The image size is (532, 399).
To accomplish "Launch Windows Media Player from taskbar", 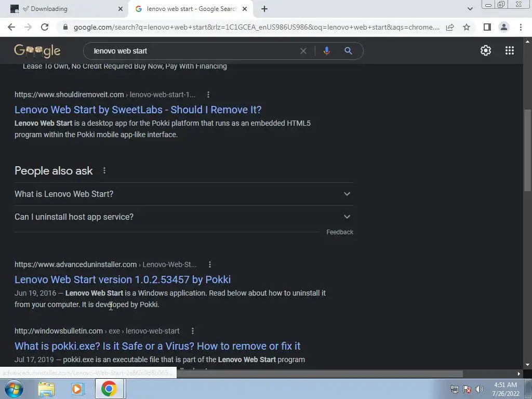I will coord(77,389).
